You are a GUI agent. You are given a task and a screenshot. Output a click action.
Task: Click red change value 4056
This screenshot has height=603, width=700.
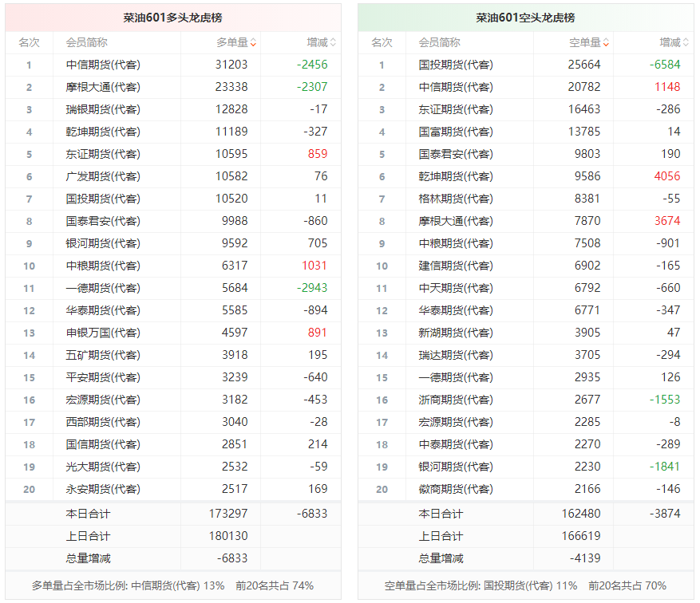click(x=667, y=176)
